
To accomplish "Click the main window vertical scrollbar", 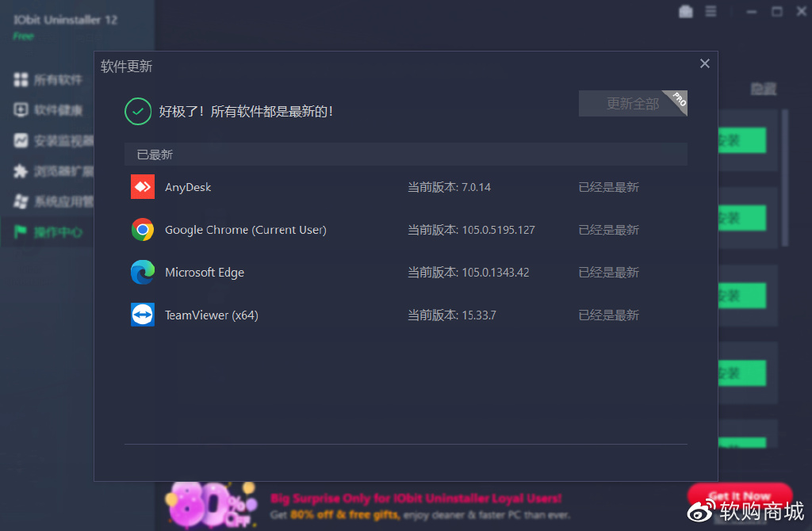I will pyautogui.click(x=785, y=178).
